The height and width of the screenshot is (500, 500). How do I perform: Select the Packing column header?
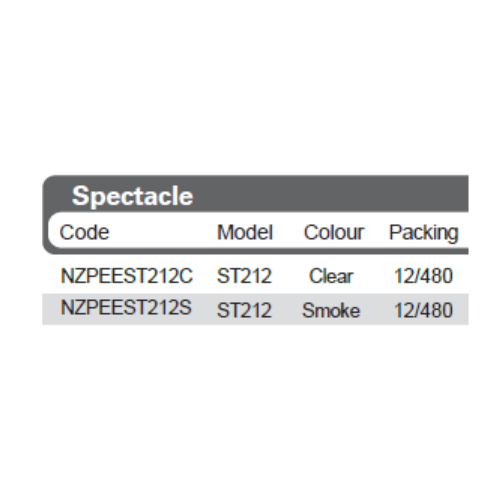(x=424, y=233)
